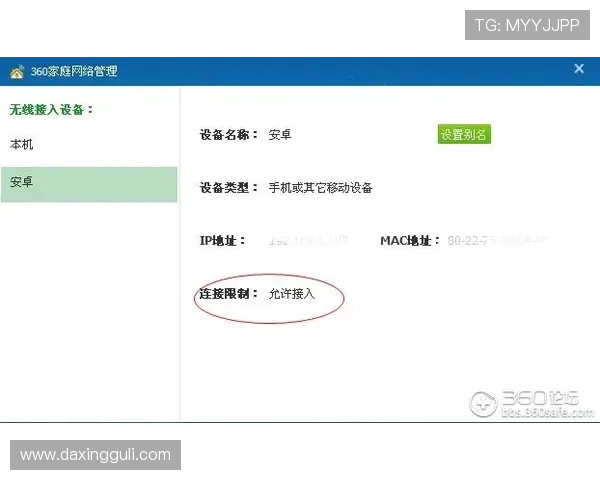600x480 pixels.
Task: Click the MAC地址 label
Action: [410, 241]
